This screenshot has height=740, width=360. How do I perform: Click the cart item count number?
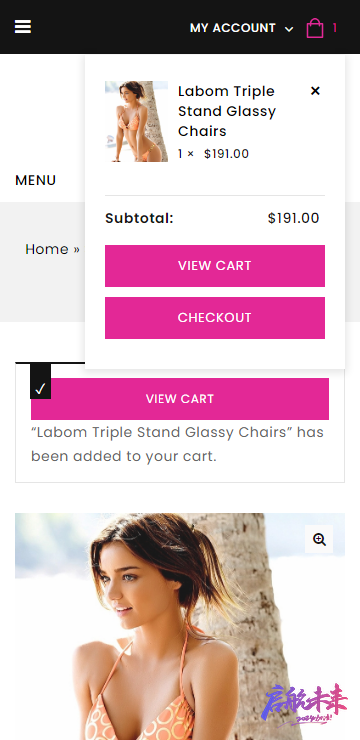tap(335, 28)
